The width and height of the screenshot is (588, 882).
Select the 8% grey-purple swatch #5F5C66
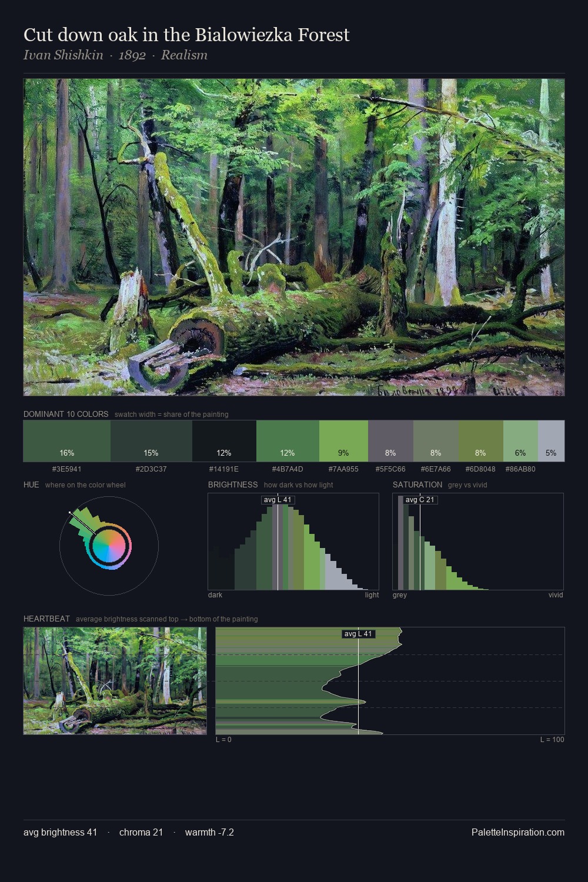click(390, 441)
